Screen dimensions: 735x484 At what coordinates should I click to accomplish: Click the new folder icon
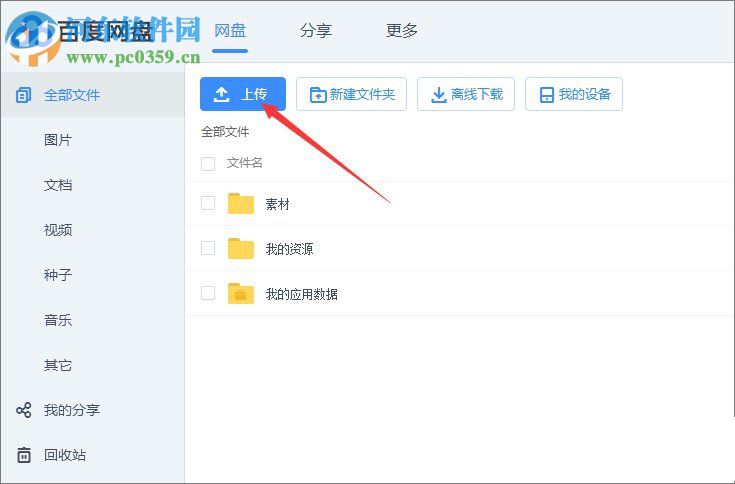(318, 95)
